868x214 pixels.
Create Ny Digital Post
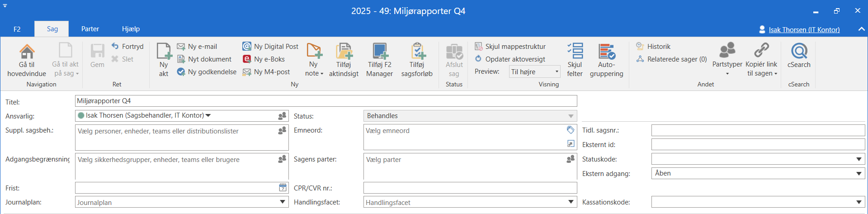(x=271, y=46)
